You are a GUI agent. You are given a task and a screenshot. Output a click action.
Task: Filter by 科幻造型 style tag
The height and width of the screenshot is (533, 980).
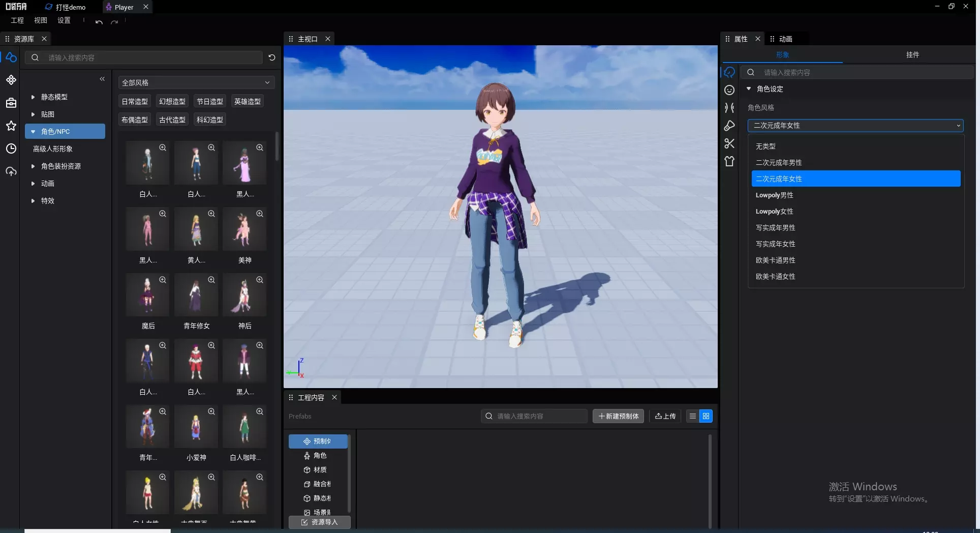pos(210,120)
